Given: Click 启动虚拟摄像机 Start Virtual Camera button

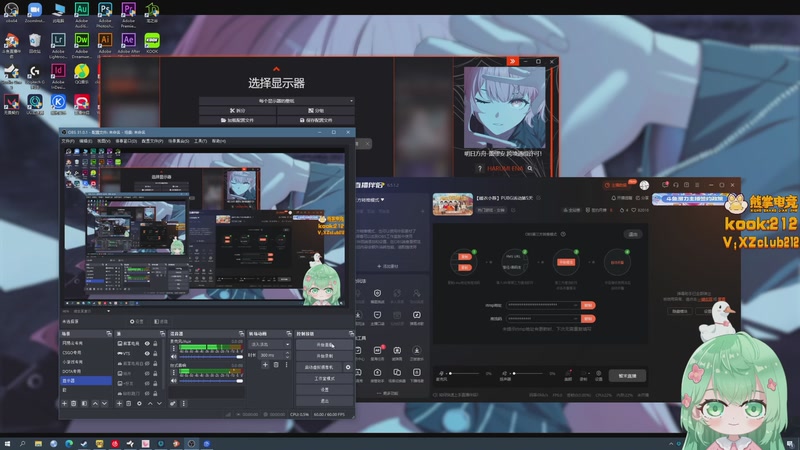Looking at the screenshot, I should click(319, 367).
